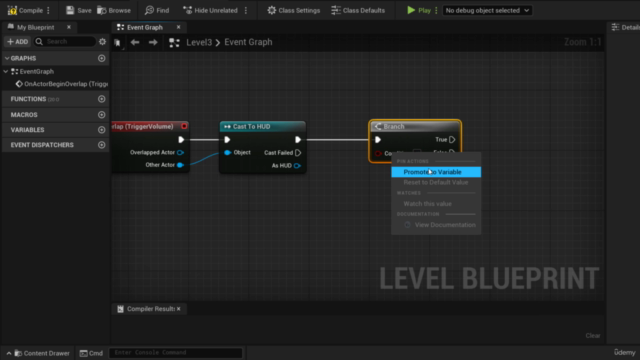Open Hide Unrelated options menu
Image resolution: width=640 pixels, height=360 pixels.
click(246, 10)
